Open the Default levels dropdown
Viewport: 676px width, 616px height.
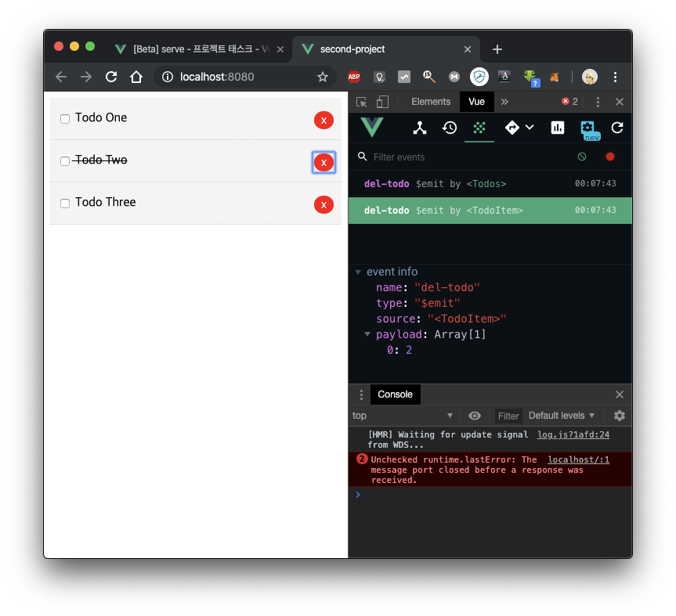tap(562, 416)
